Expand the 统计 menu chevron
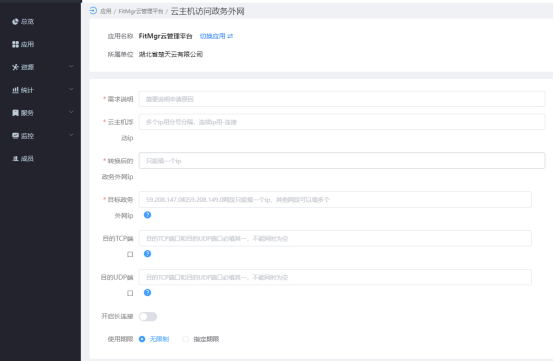Image resolution: width=554 pixels, height=361 pixels. pyautogui.click(x=71, y=89)
